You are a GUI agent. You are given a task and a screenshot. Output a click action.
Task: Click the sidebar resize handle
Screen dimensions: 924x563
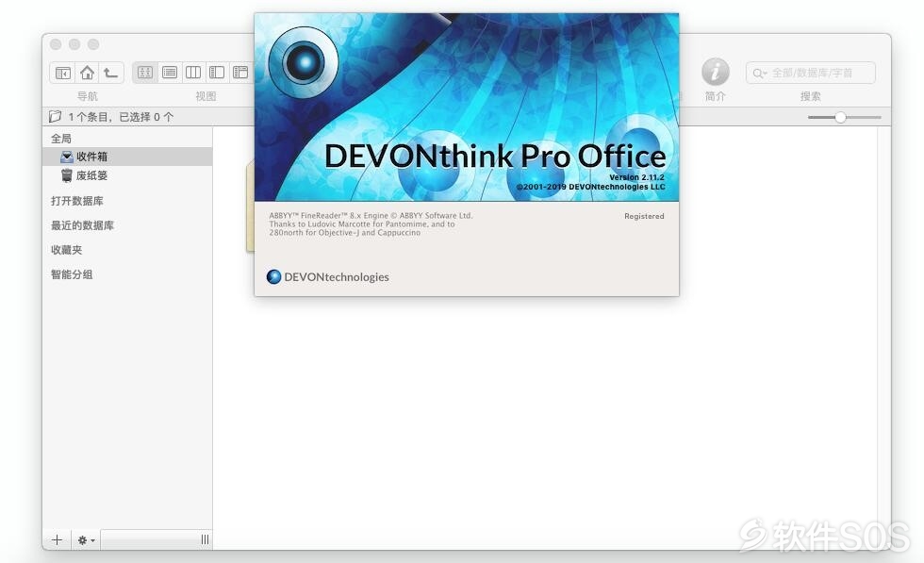coord(206,539)
